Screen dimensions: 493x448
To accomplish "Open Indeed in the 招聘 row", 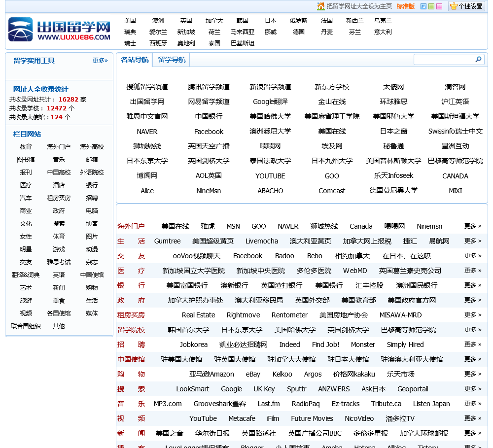I will coord(289,344).
